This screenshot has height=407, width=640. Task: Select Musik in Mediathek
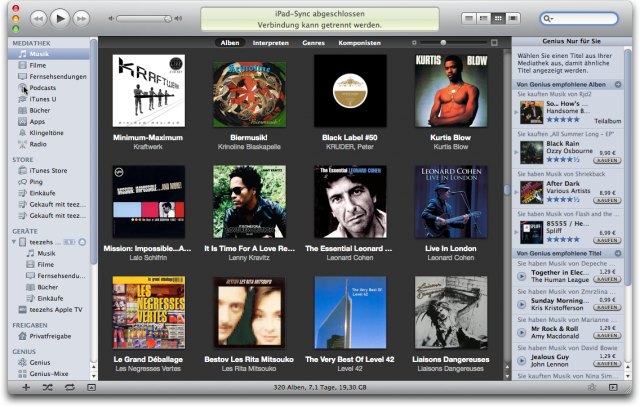click(49, 54)
